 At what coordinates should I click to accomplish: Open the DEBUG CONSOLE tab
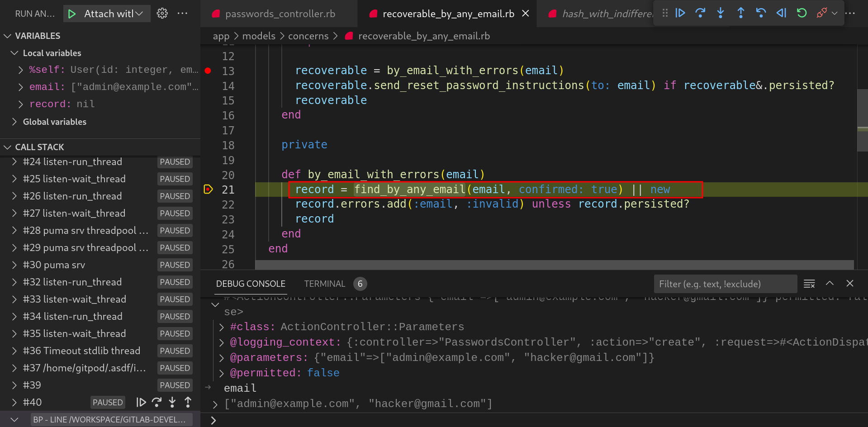point(251,284)
